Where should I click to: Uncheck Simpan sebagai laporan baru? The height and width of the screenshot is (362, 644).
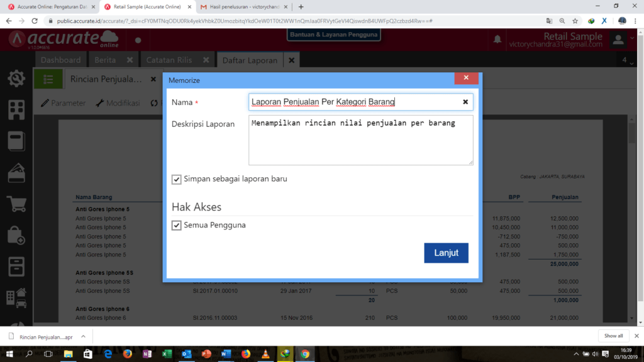click(x=177, y=180)
